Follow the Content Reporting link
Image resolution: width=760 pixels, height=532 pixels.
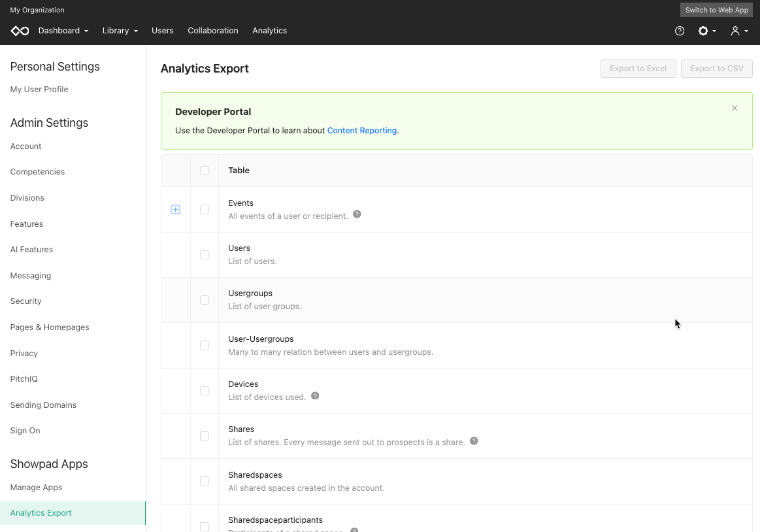pos(361,131)
